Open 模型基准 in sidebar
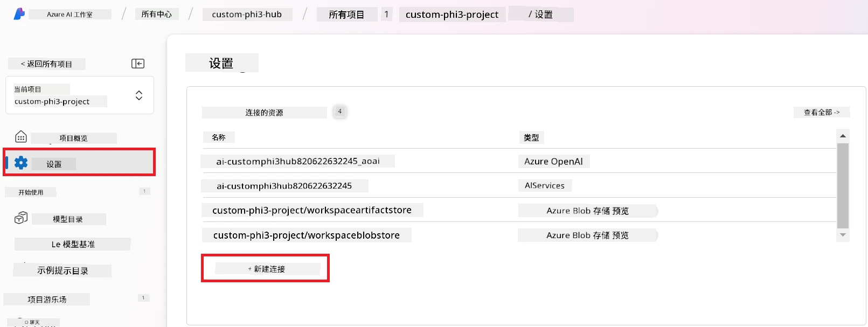Screen dimensions: 868x327 (73, 244)
